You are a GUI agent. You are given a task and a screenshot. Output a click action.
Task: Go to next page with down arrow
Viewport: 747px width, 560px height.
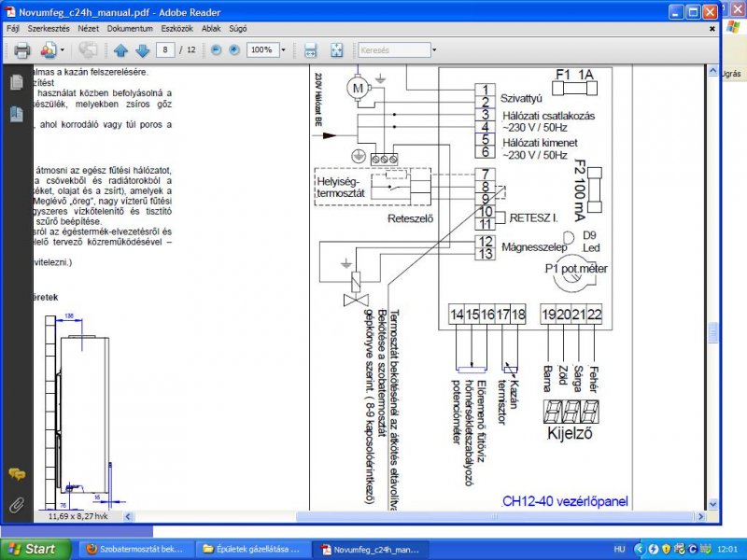pyautogui.click(x=143, y=50)
